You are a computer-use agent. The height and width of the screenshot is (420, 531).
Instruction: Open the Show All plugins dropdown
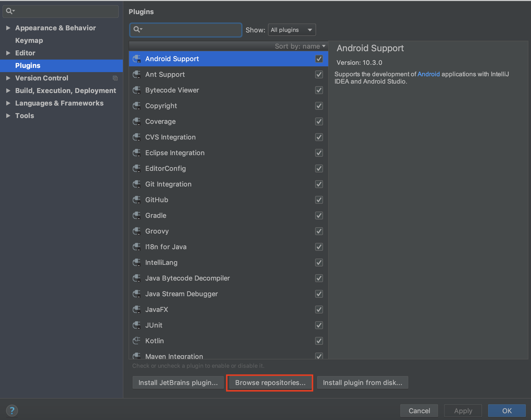(292, 30)
